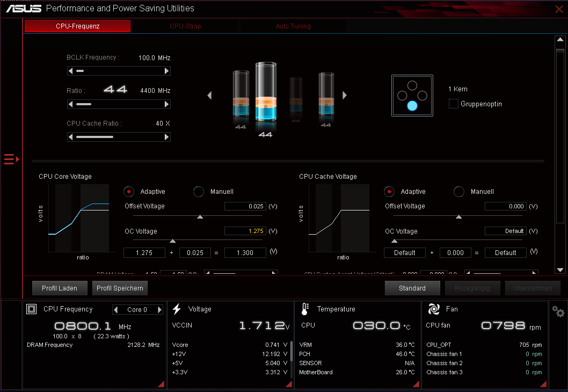Click the Rückgängig button
The height and width of the screenshot is (392, 568).
pyautogui.click(x=472, y=288)
